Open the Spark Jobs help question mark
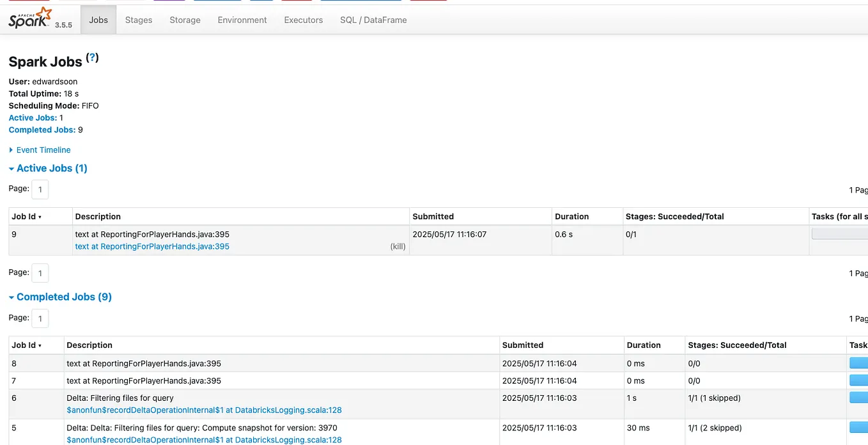868x445 pixels. pyautogui.click(x=92, y=57)
